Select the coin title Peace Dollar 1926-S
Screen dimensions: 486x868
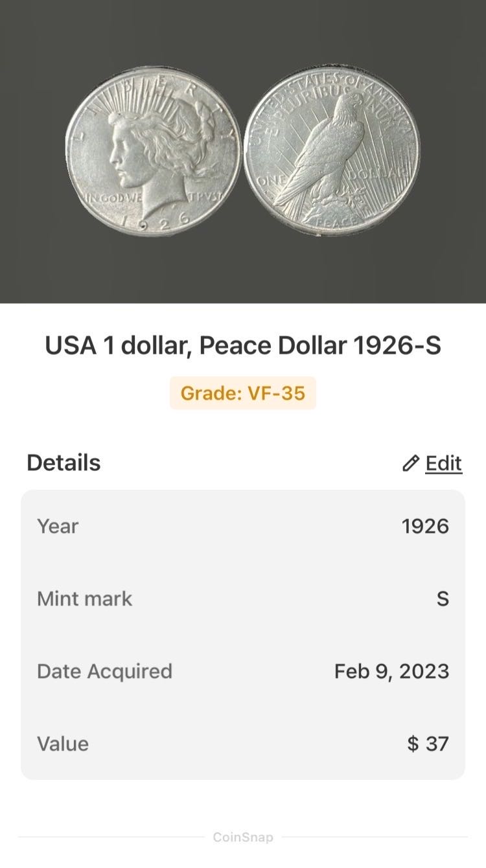click(242, 346)
